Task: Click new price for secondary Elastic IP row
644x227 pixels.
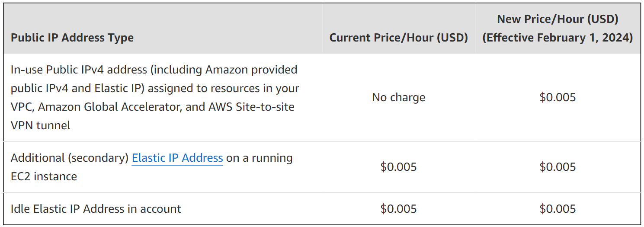Action: click(x=557, y=167)
